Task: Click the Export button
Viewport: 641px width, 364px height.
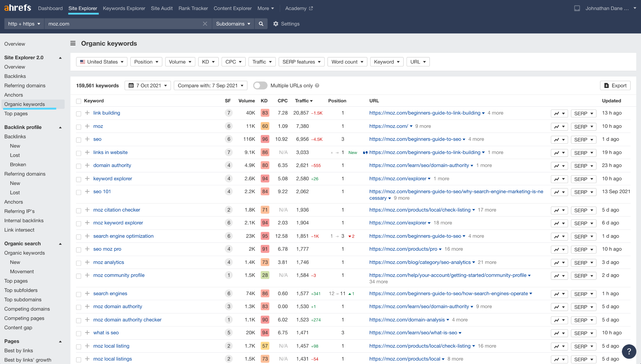Action: [615, 85]
